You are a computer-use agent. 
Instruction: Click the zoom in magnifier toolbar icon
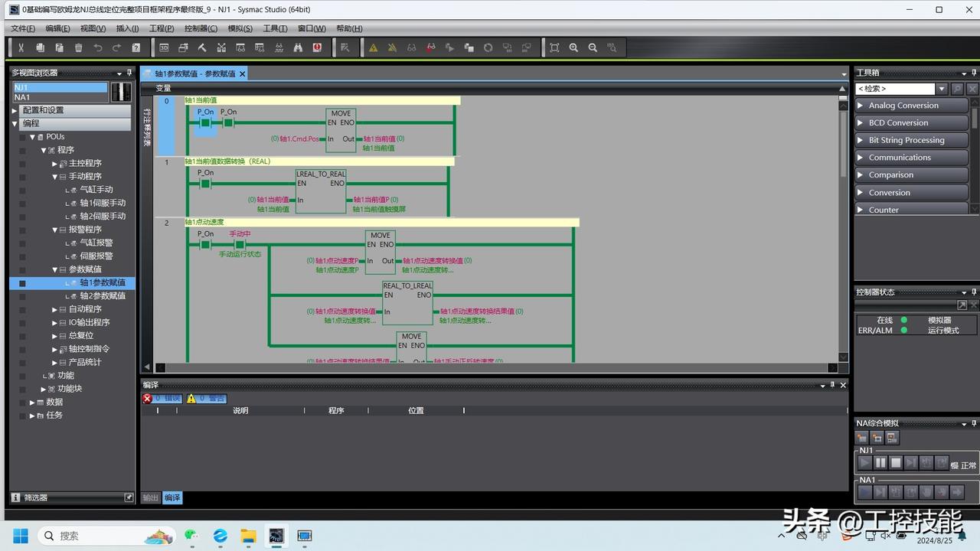[x=573, y=47]
